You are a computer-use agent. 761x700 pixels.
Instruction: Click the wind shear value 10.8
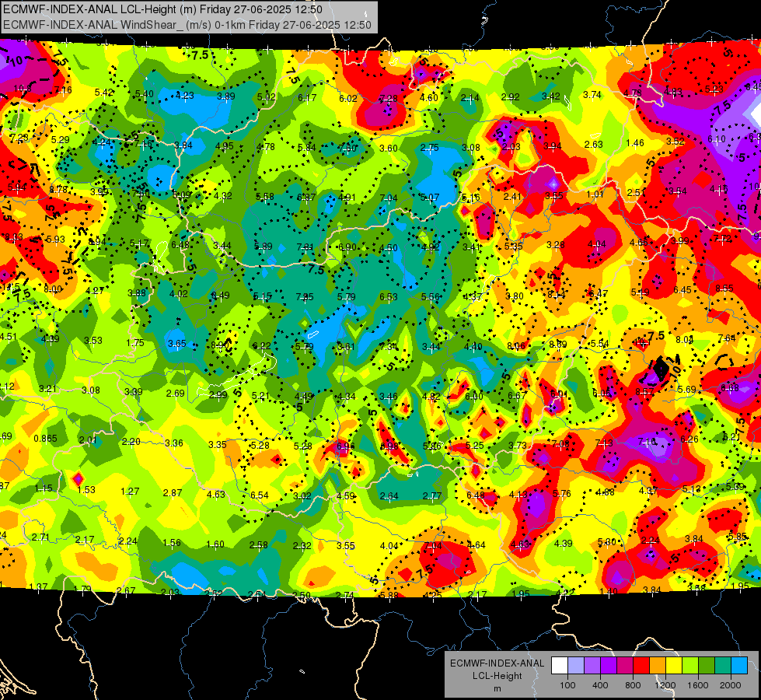[x=23, y=89]
